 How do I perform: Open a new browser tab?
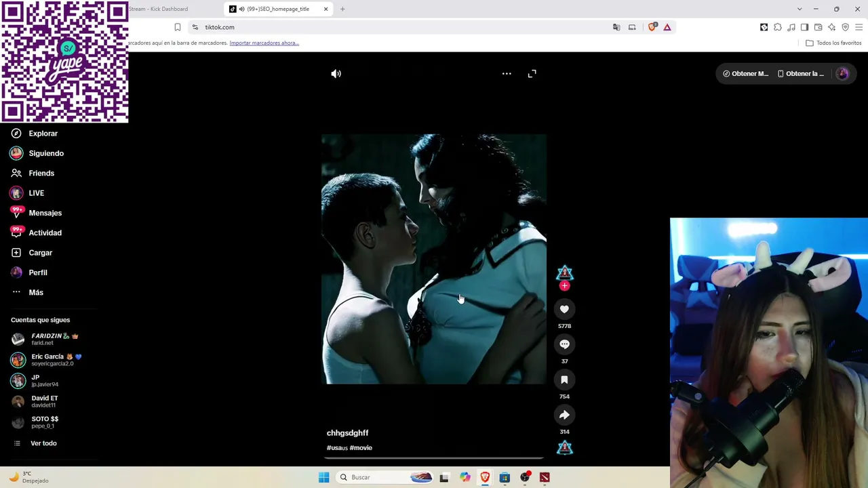tap(342, 9)
